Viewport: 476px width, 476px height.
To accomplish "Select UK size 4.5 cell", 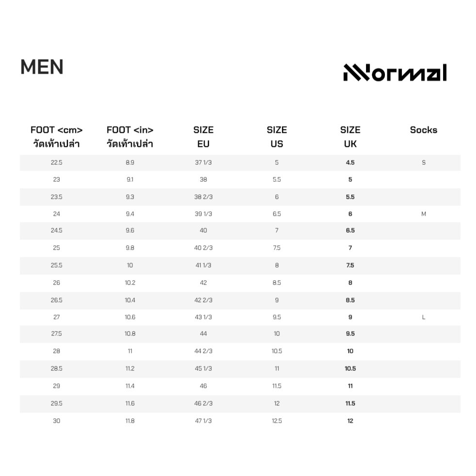I will 350,162.
